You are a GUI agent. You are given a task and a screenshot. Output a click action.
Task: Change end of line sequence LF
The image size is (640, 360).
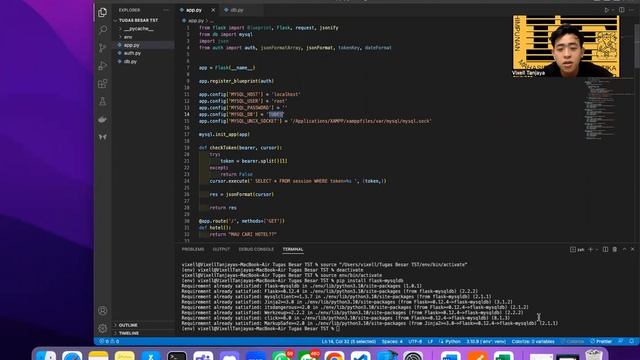(430, 341)
